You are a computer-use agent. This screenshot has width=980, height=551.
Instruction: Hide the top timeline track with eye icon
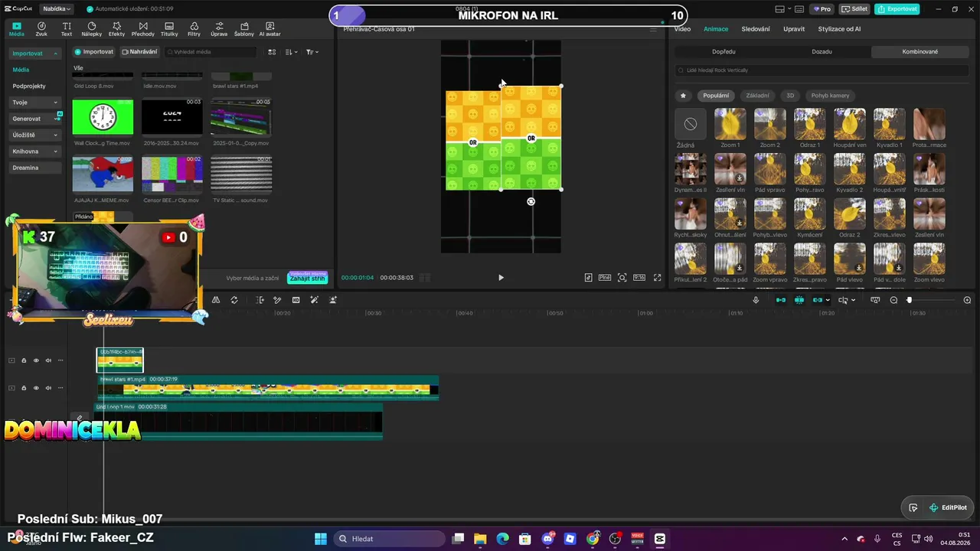point(36,360)
